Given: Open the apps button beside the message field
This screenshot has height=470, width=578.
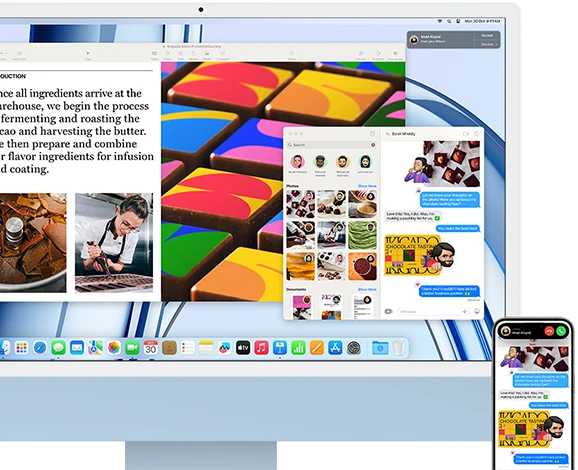Looking at the screenshot, I should pos(388,311).
